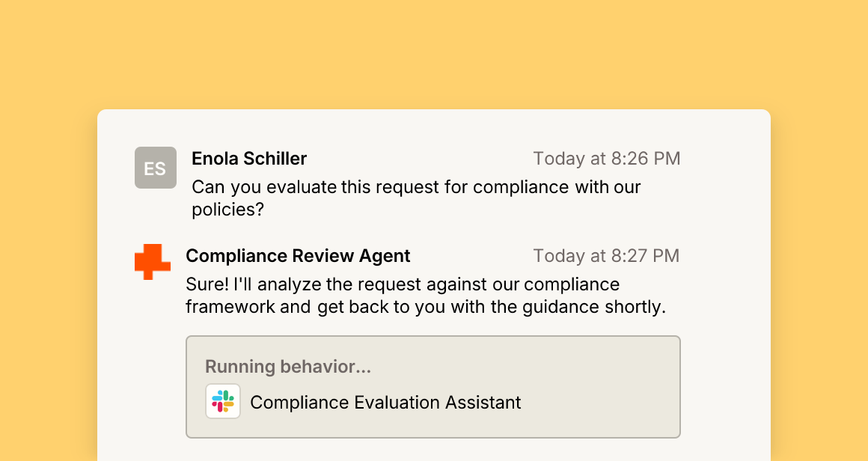Click the Running behavior... status label
Screen dimensions: 868x461
[x=288, y=367]
